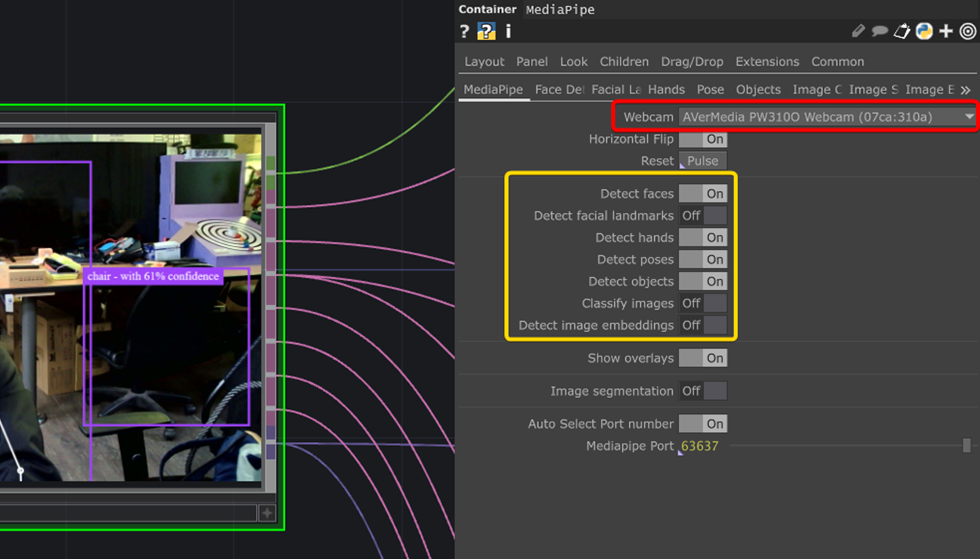Switch to the Hands parameter page
Viewport: 980px width, 559px height.
click(666, 90)
